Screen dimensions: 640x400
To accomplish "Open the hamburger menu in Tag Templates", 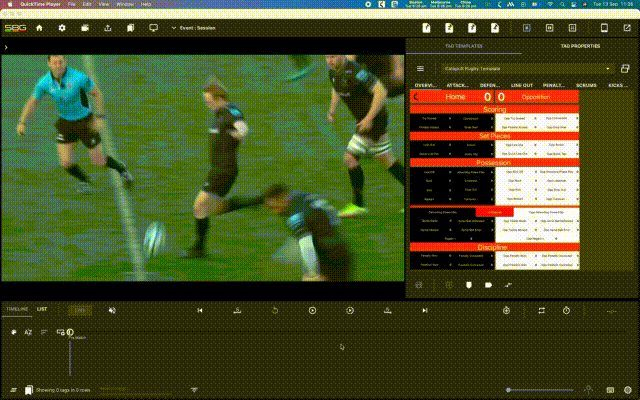I will 420,69.
